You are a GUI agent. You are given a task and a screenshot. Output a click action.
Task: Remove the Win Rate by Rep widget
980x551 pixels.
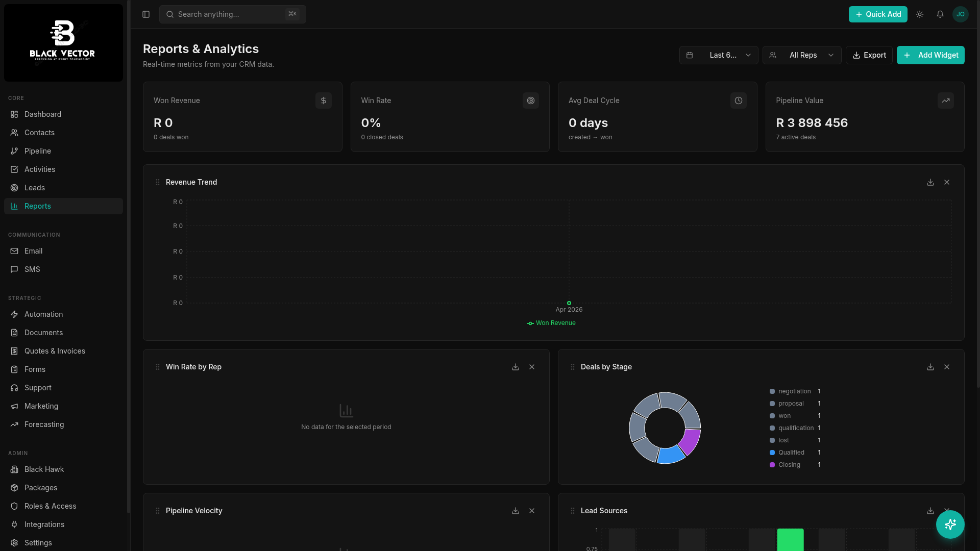pos(532,367)
